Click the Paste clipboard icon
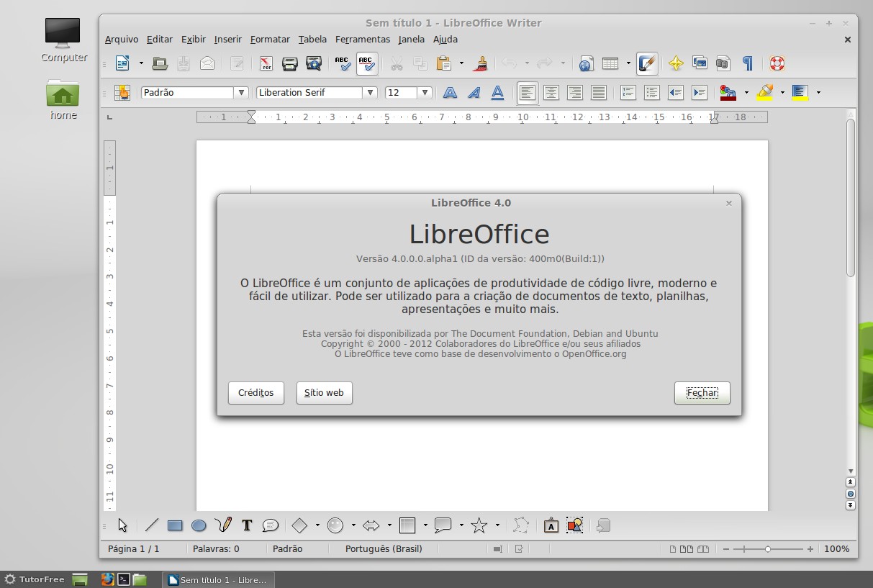 click(x=444, y=63)
